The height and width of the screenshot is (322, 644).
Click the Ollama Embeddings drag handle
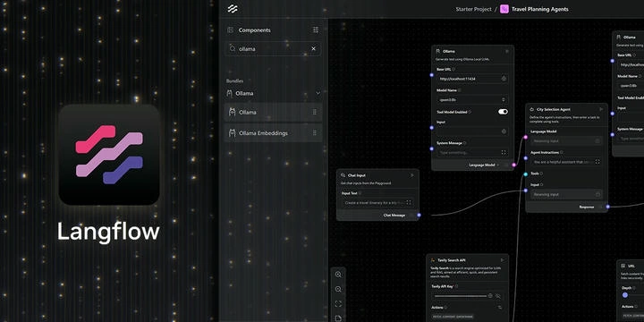tap(315, 133)
